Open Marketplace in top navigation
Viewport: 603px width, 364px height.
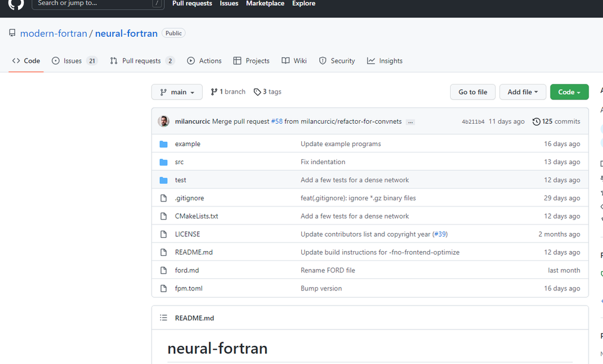[266, 4]
